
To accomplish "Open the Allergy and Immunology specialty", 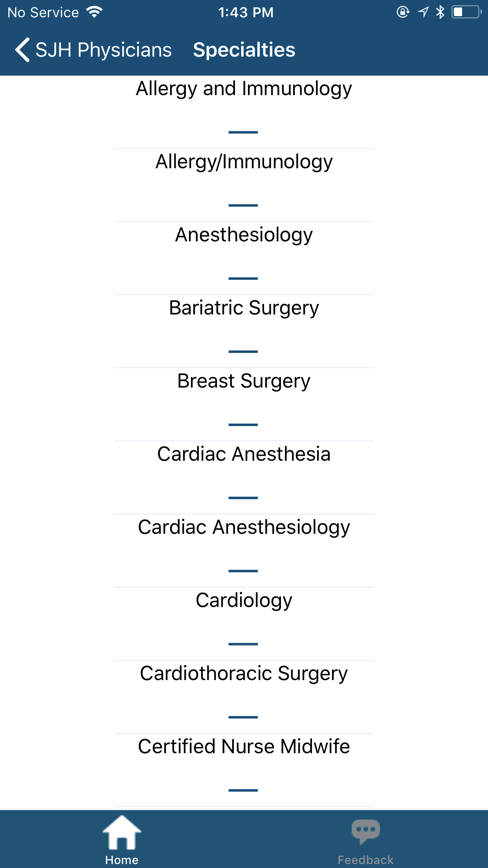I will (244, 89).
